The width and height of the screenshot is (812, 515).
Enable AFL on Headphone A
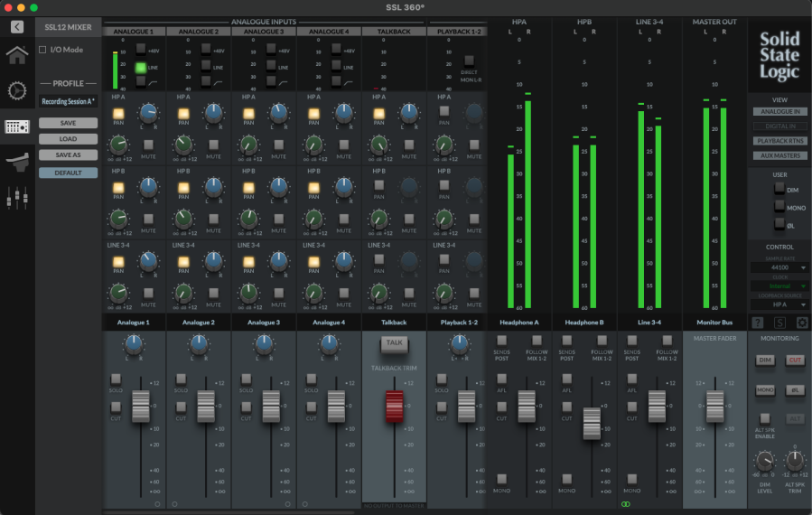502,379
